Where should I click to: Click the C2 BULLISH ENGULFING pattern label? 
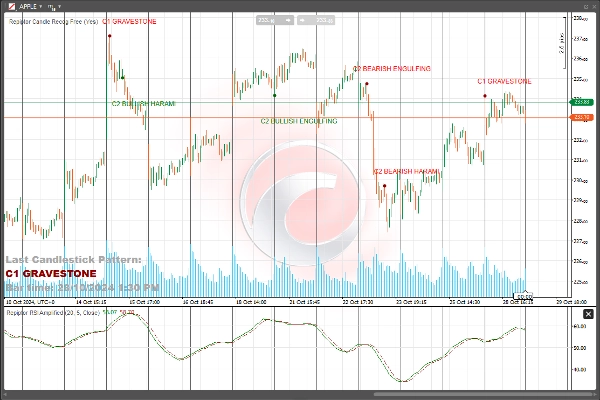point(299,121)
